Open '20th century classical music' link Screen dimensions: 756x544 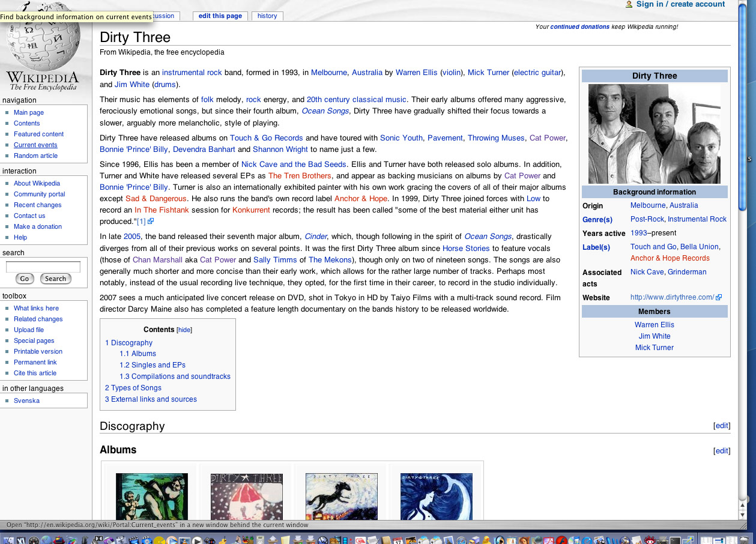357,100
